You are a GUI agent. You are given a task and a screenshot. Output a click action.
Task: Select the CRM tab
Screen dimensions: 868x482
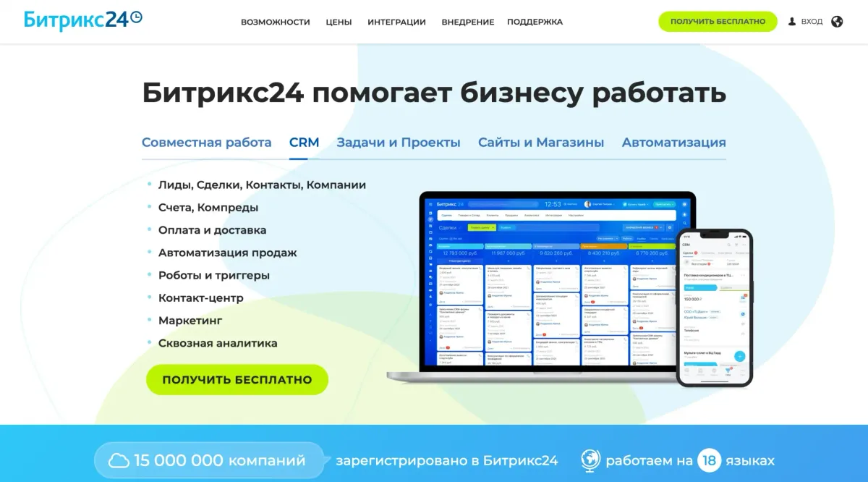[x=304, y=143]
